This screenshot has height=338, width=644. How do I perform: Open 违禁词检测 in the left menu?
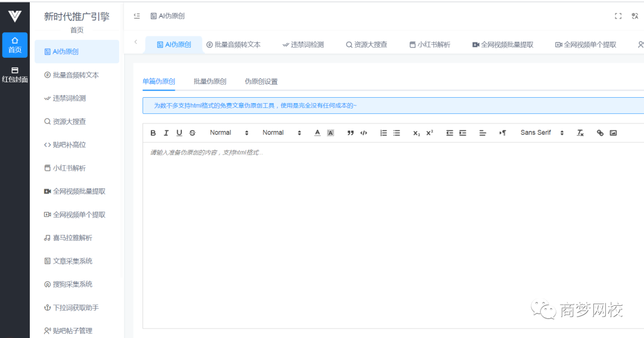pos(77,98)
